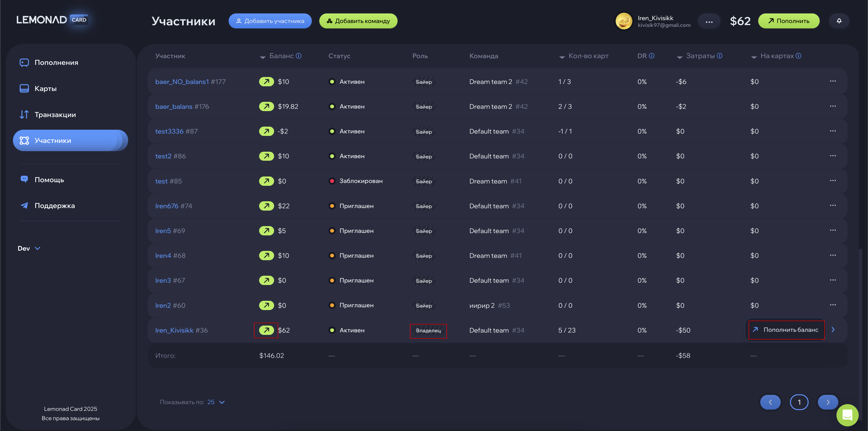
Task: Sort by Баланс column arrow
Action: (x=263, y=57)
